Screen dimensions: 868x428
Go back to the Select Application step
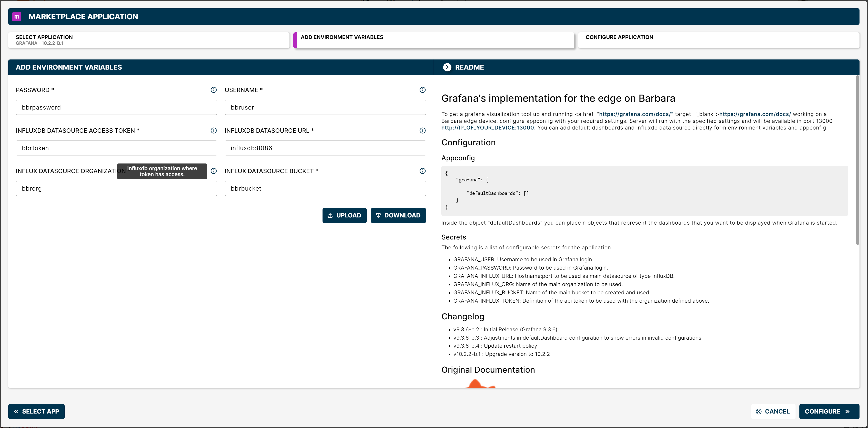(149, 40)
